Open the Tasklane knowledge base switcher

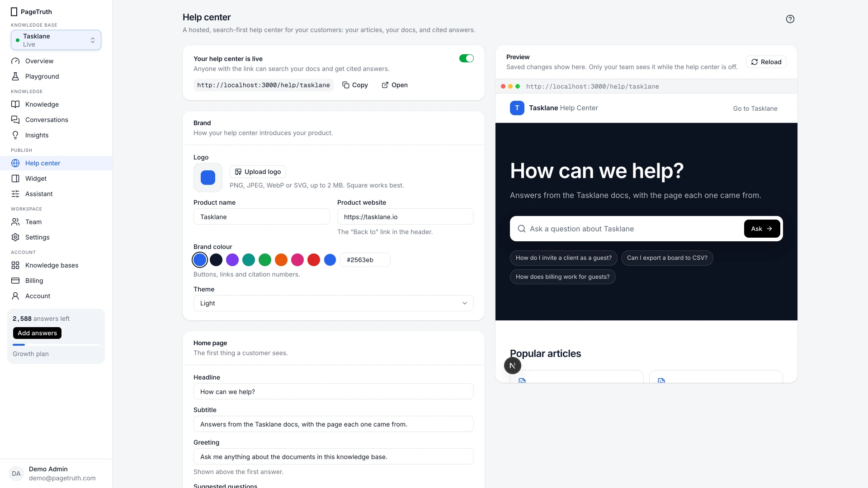pos(56,40)
